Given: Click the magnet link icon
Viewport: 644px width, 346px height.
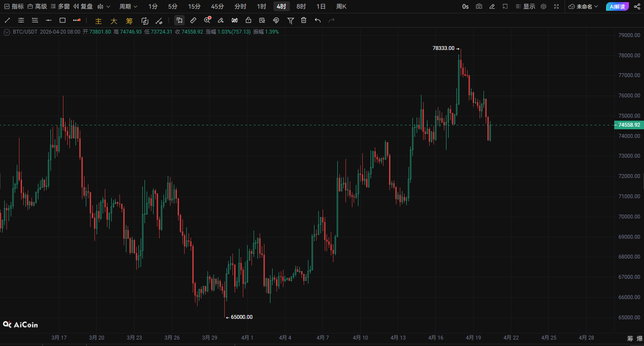Looking at the screenshot, I should [x=276, y=20].
